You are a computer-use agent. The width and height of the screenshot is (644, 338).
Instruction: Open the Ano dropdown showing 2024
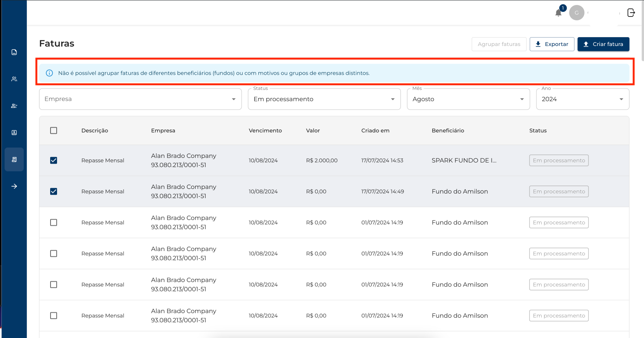(582, 99)
